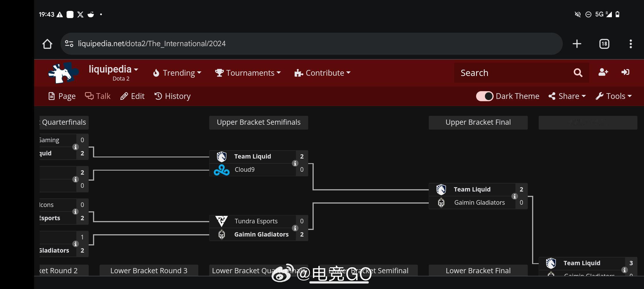This screenshot has height=289, width=644.
Task: Click Team Liquid in the upper semifinal
Action: [253, 157]
